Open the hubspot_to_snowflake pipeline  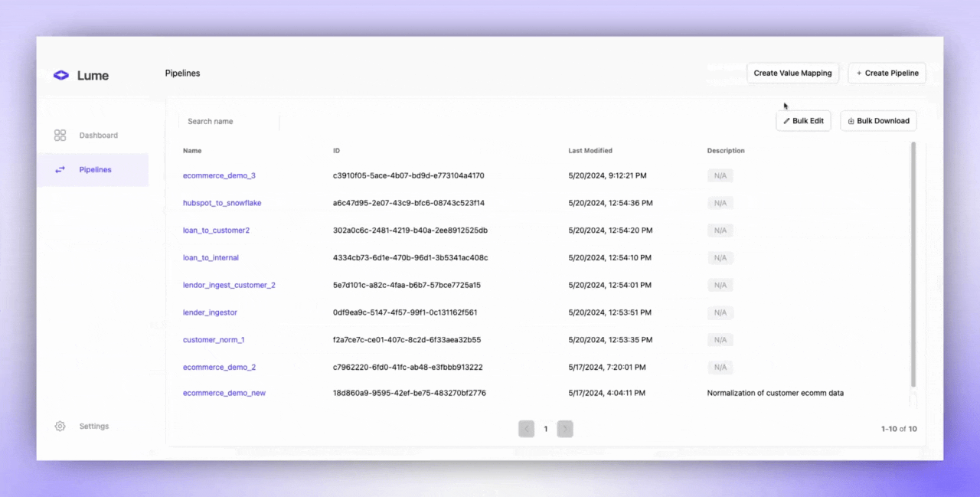tap(222, 203)
